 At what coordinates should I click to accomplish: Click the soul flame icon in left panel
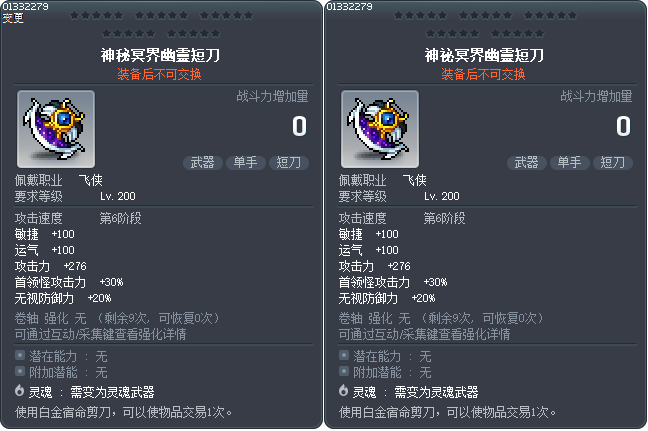[19, 390]
